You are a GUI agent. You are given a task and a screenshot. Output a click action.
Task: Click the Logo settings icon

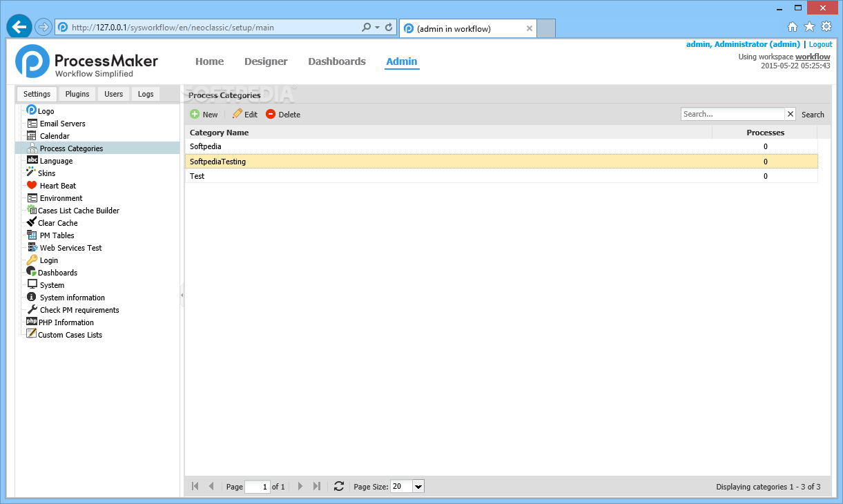click(32, 110)
